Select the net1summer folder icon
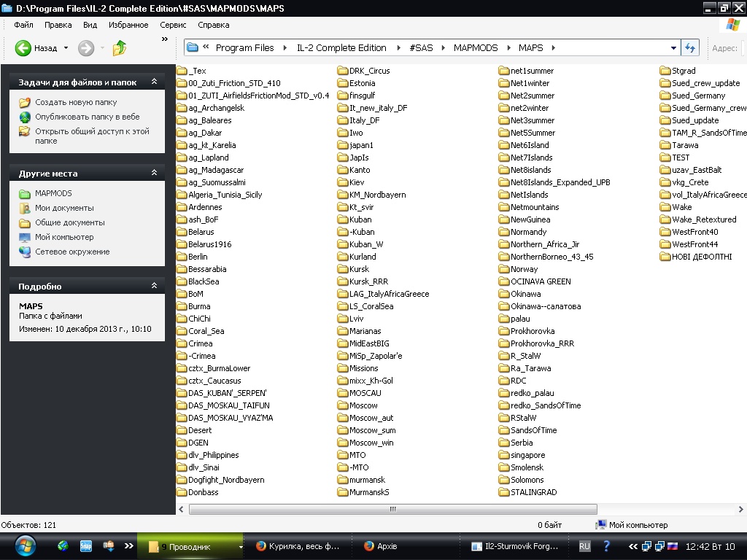This screenshot has height=560, width=747. [504, 71]
